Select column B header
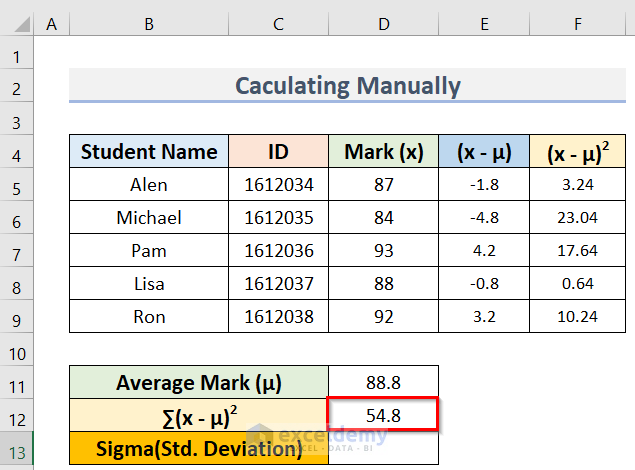This screenshot has height=470, width=635. pyautogui.click(x=149, y=24)
